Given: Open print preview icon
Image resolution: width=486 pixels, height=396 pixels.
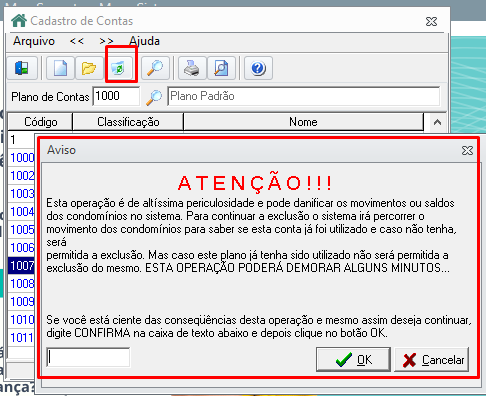Looking at the screenshot, I should (221, 68).
